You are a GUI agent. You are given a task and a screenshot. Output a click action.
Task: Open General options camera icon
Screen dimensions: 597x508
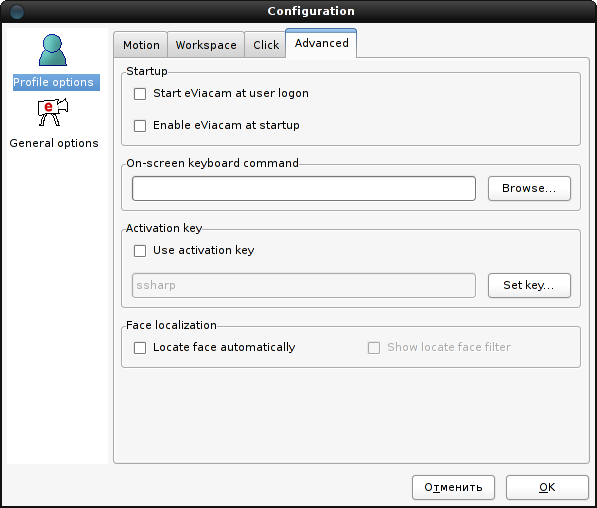point(53,112)
